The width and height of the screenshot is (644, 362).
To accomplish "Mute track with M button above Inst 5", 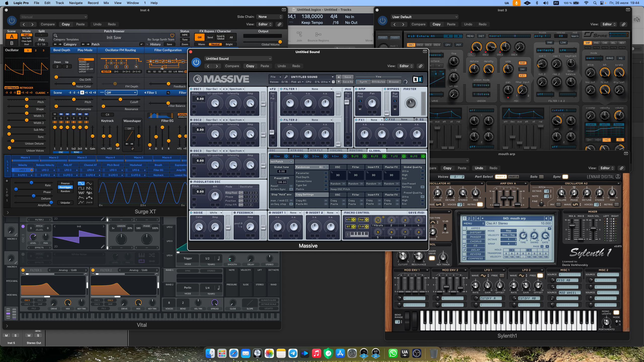I will [x=6, y=335].
